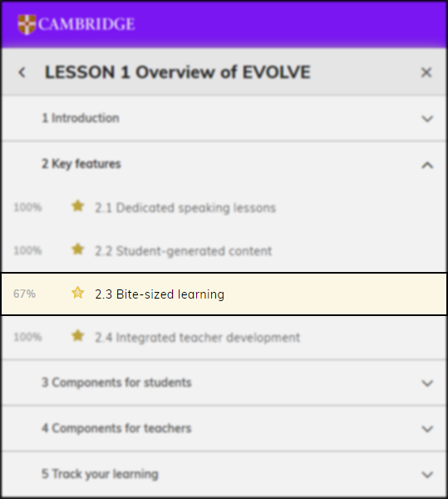
Task: Collapse the 2 Key features section chevron
Action: tap(427, 165)
